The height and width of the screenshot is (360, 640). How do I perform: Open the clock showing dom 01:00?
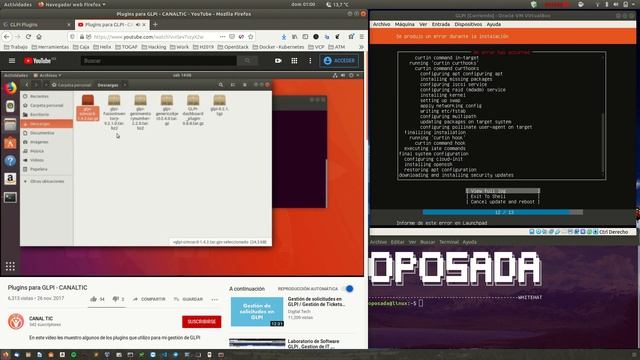click(x=303, y=4)
